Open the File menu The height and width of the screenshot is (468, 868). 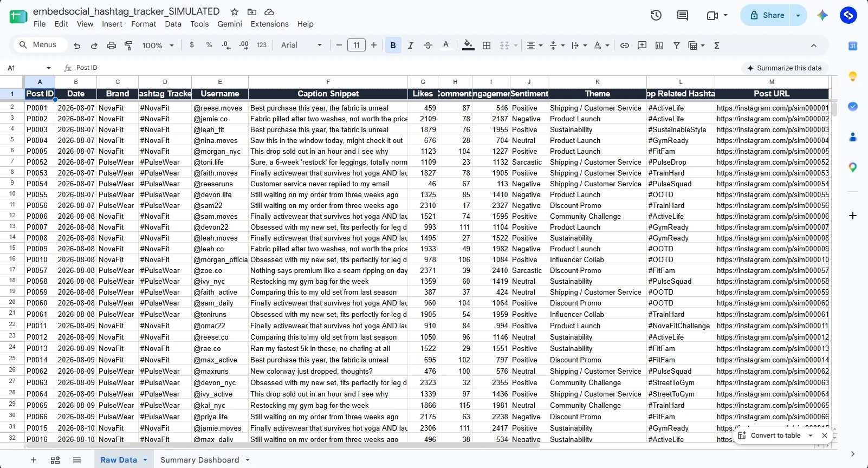[40, 24]
